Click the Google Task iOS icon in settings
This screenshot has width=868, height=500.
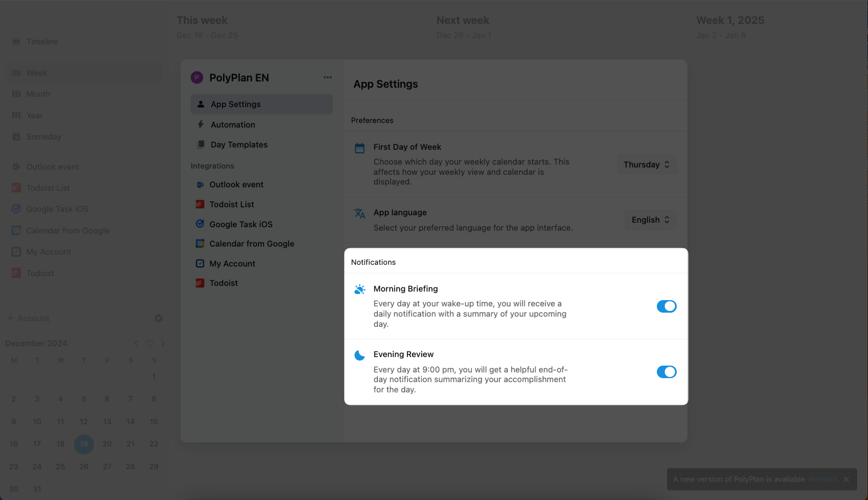point(200,224)
